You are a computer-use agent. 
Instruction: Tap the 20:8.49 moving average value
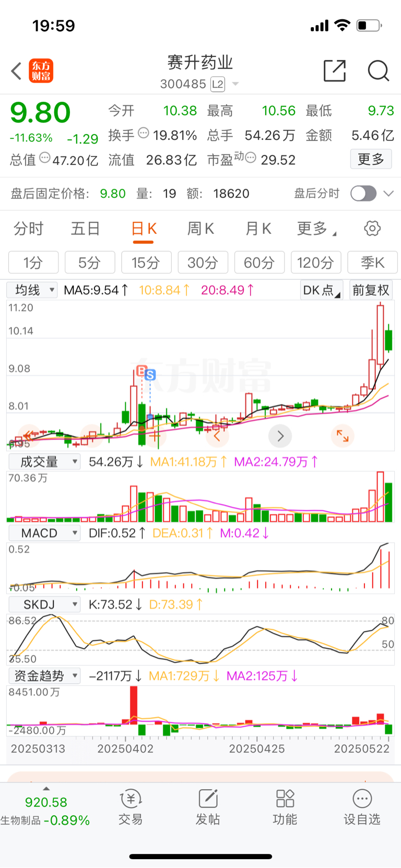pos(228,290)
